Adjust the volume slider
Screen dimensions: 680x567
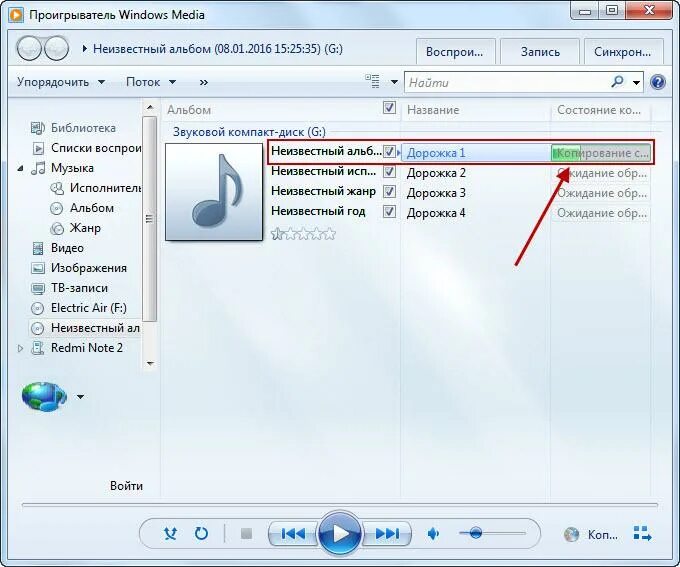pyautogui.click(x=492, y=533)
